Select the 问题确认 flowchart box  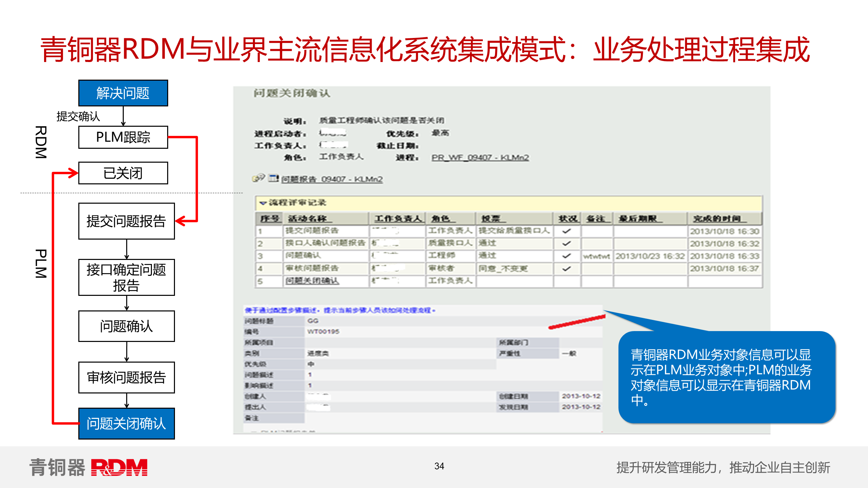coord(126,326)
